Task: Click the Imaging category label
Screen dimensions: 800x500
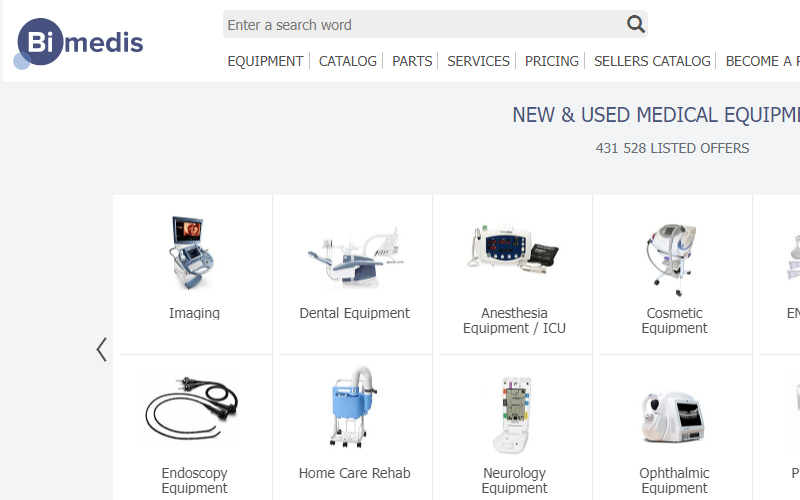Action: point(194,313)
